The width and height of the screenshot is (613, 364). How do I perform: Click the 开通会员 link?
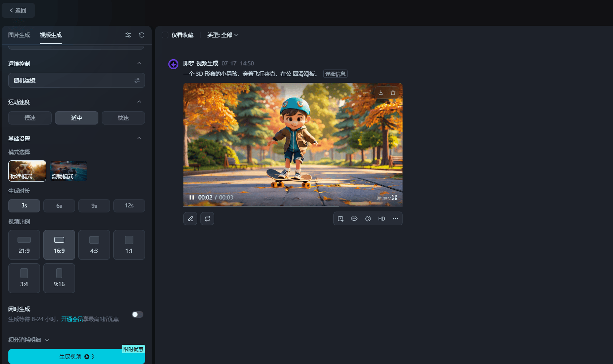pyautogui.click(x=72, y=319)
